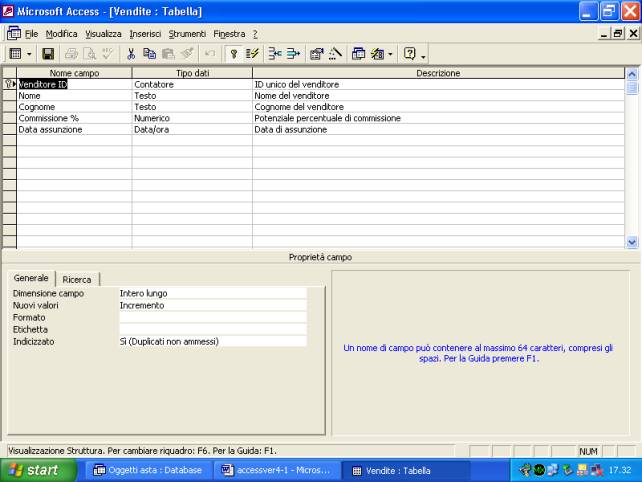Click the grid vertical scrollbar thumb
The height and width of the screenshot is (482, 642).
632,87
